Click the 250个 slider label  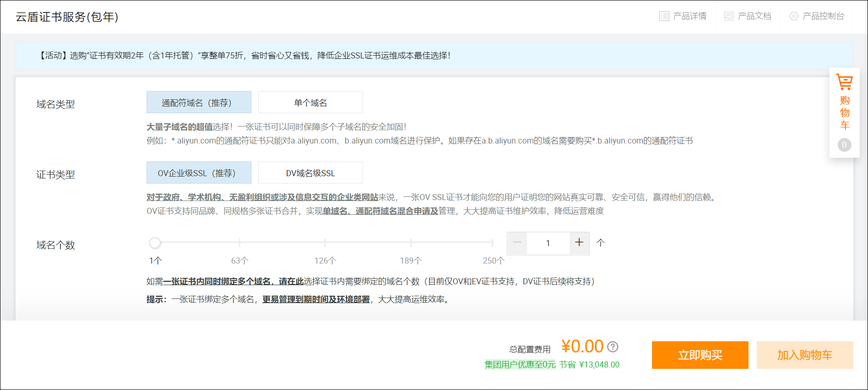[494, 261]
